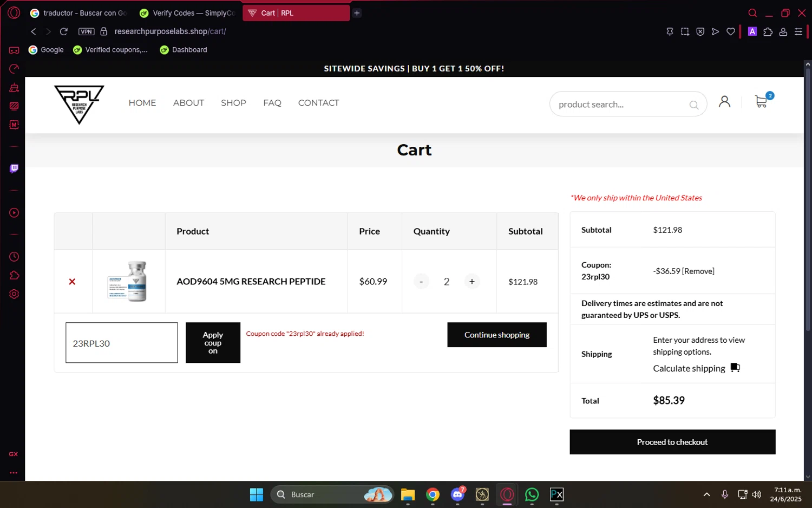Click the Search tabs magnifier icon
Screen dimensions: 812x508
point(752,13)
